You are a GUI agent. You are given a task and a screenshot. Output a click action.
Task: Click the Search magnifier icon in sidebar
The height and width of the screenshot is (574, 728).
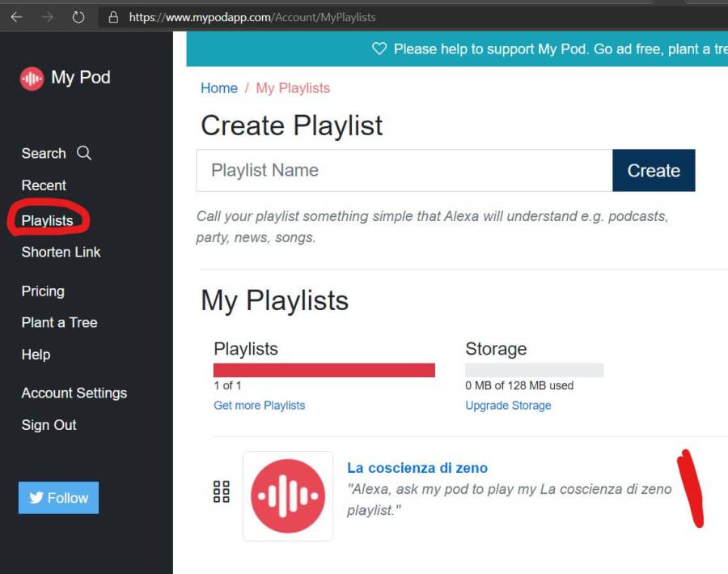84,153
